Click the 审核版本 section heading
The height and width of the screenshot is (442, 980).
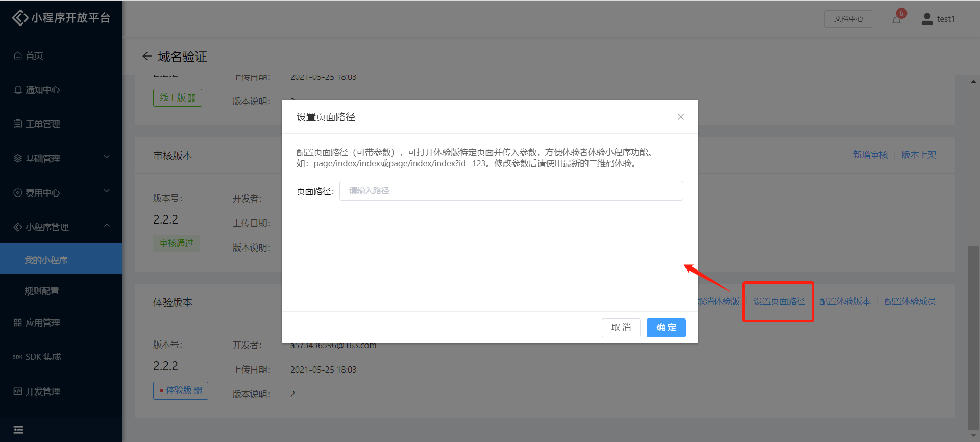[173, 156]
